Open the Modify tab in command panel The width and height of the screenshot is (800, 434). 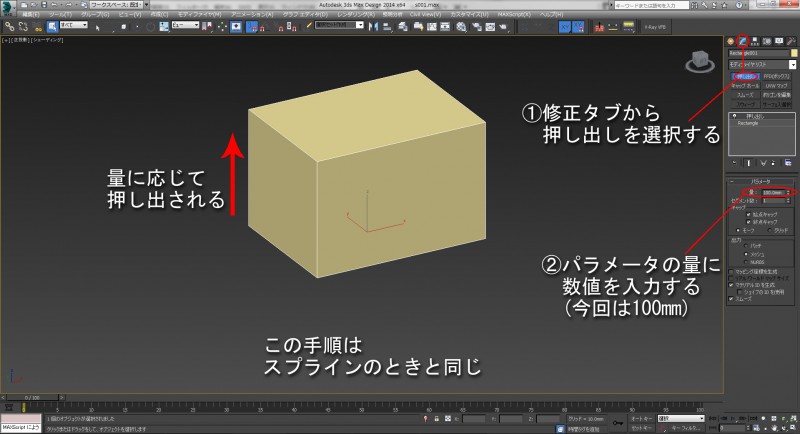click(x=744, y=39)
